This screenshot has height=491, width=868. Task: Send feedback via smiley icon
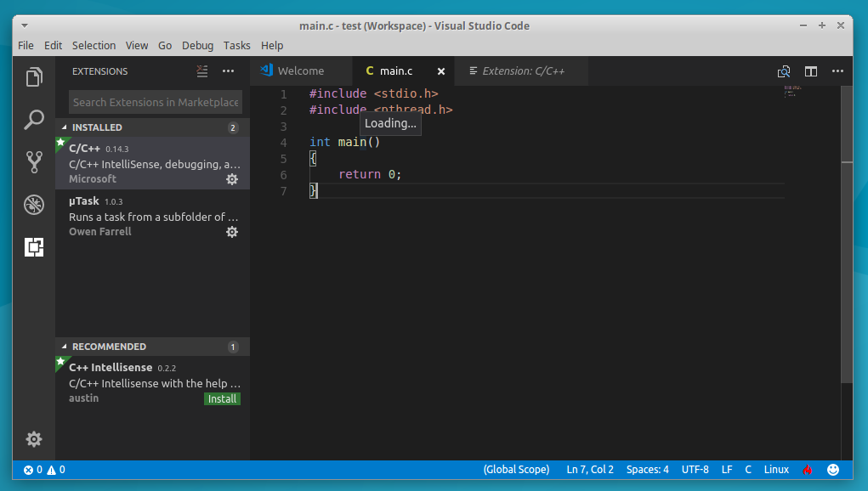pos(833,470)
